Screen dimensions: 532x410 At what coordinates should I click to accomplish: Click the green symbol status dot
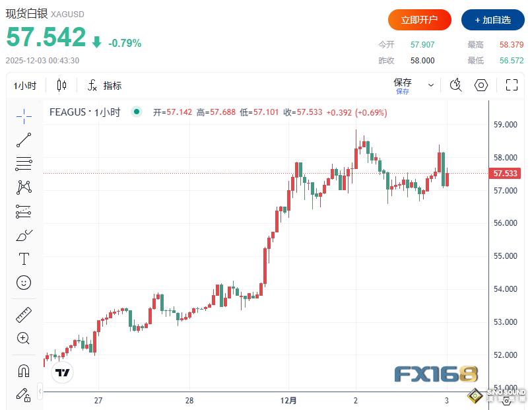pyautogui.click(x=136, y=112)
